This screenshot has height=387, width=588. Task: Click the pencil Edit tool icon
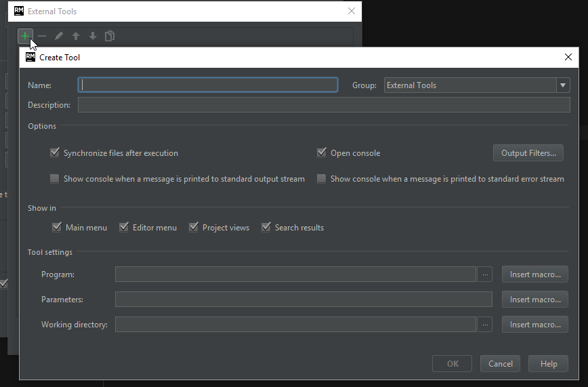59,36
